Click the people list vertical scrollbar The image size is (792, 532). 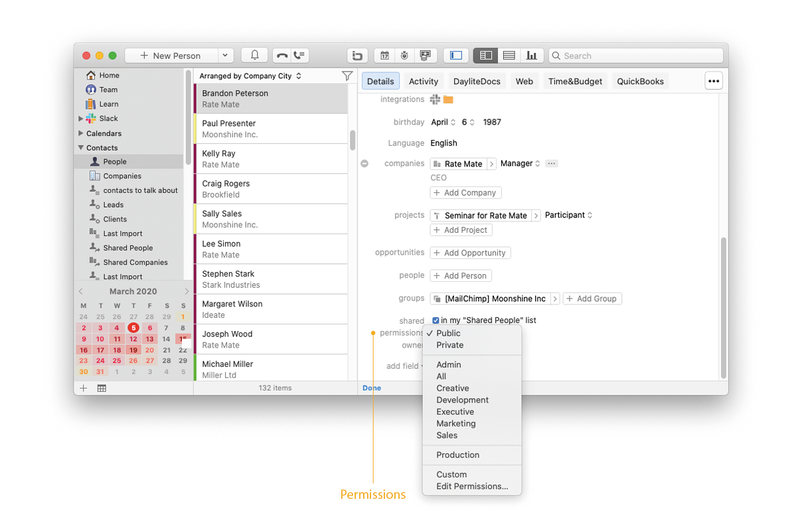tap(352, 141)
